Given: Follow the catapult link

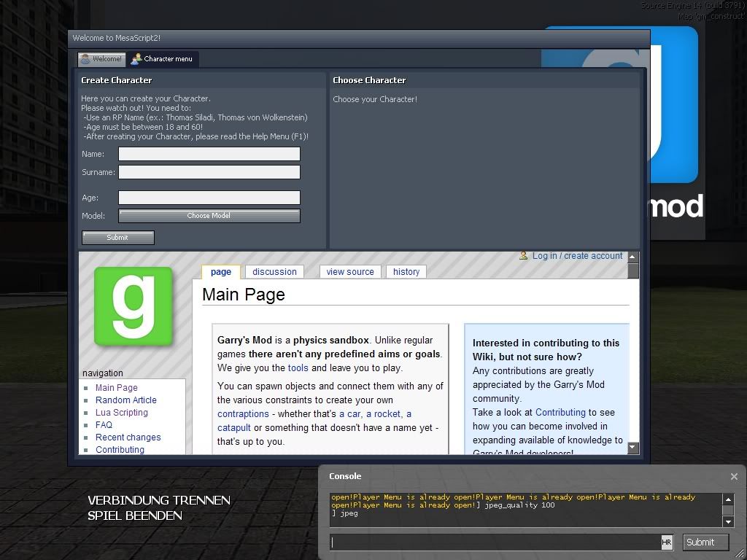Looking at the screenshot, I should click(234, 427).
